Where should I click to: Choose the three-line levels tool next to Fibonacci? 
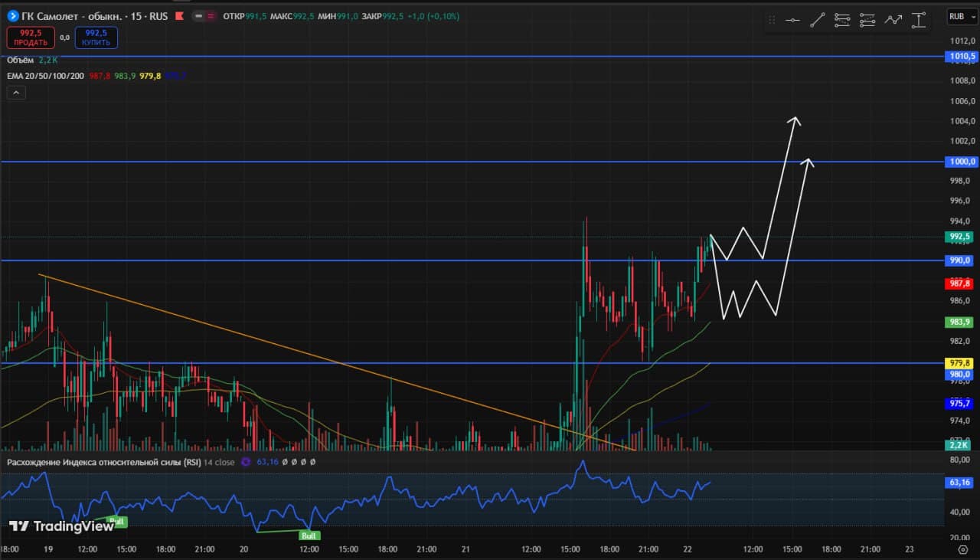coord(867,21)
